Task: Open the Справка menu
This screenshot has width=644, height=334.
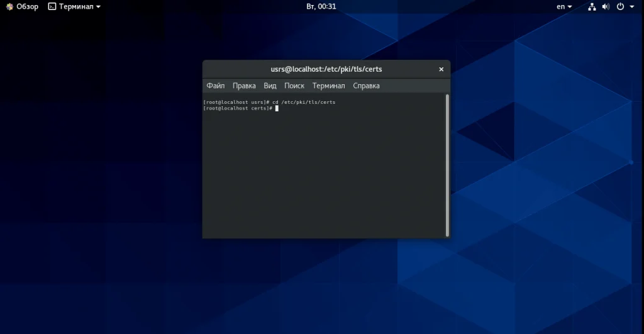Action: (x=366, y=86)
